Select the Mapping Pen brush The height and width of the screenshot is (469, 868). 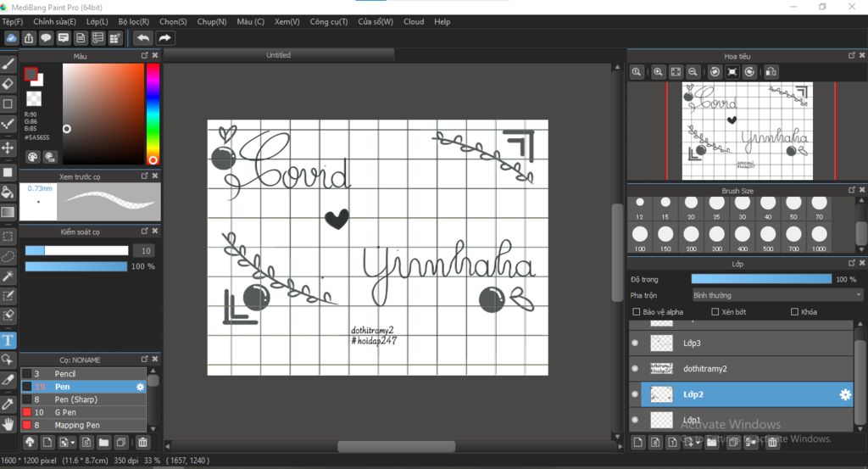coord(84,425)
